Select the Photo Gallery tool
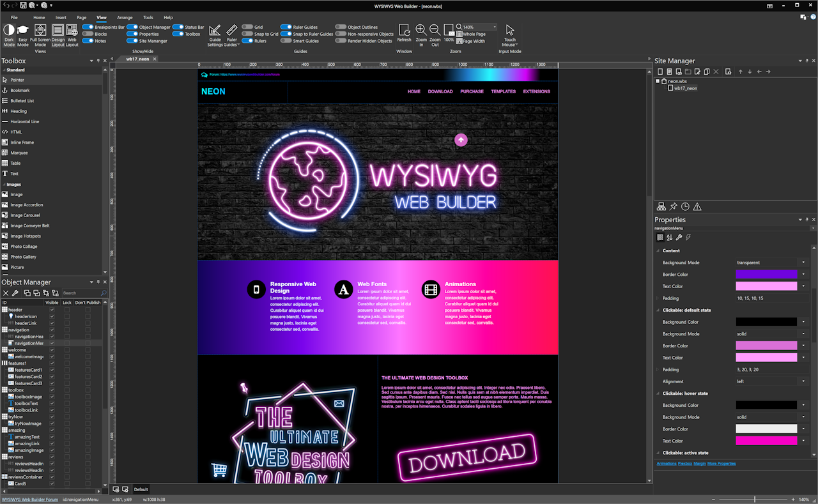The height and width of the screenshot is (504, 818). pyautogui.click(x=27, y=257)
